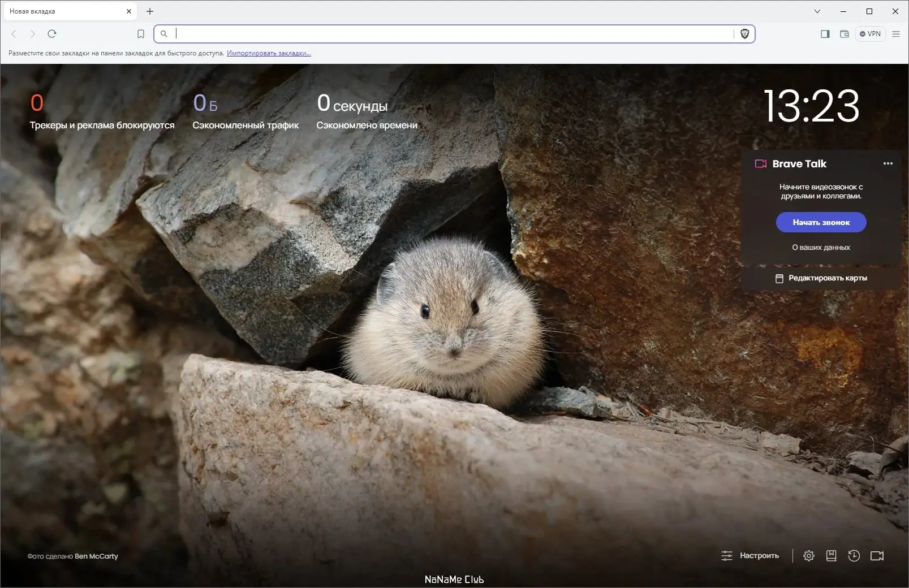
Task: Reload the page
Action: [x=52, y=34]
